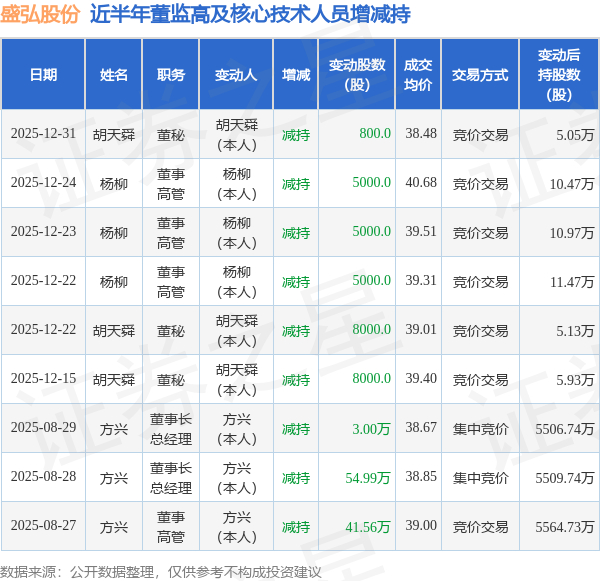Screen dimensions: 600x581
Task: Click 减持 in the 2025-08-27 row
Action: point(296,527)
